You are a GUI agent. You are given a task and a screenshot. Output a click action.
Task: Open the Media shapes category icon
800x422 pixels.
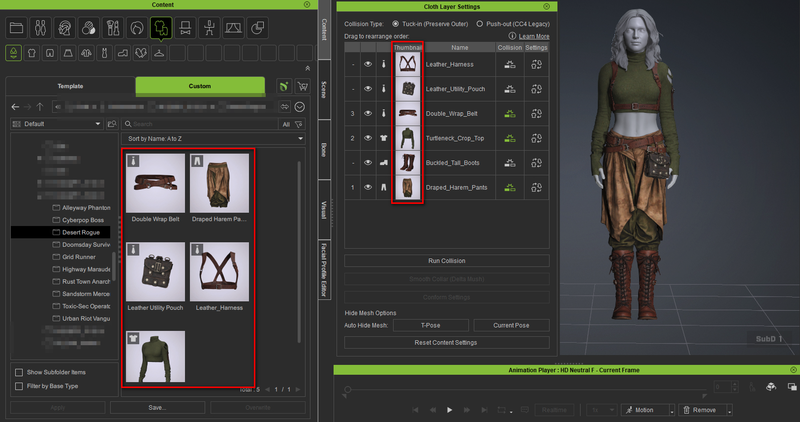[x=258, y=28]
